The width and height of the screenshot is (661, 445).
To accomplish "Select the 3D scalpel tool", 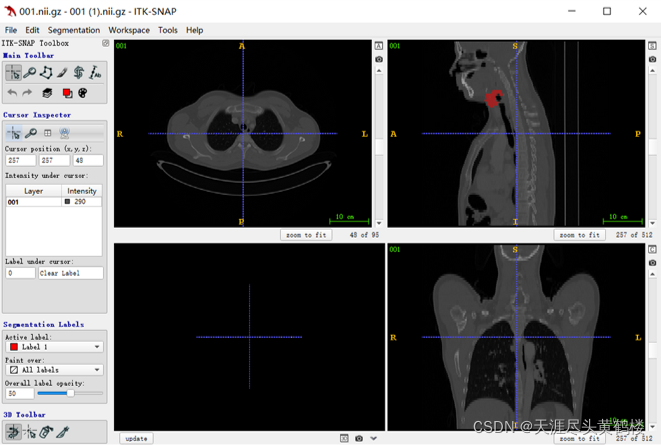I will 62,432.
